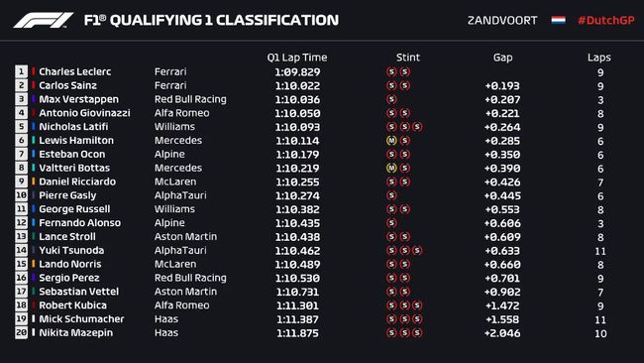The height and width of the screenshot is (363, 644).
Task: Select the ZANDVOORT circuit label
Action: tap(502, 20)
